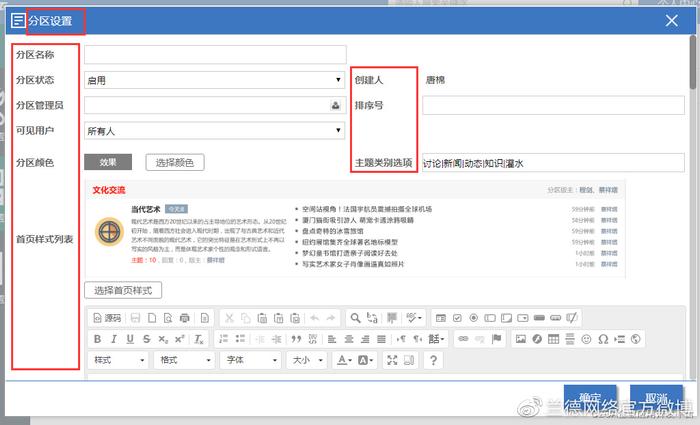Center align text
Viewport: 700px width, 425px height.
[349, 339]
